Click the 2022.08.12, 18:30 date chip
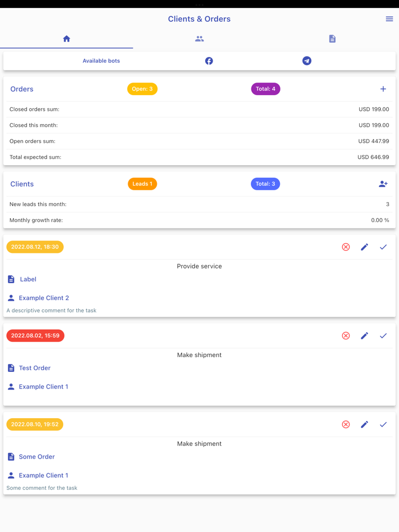The height and width of the screenshot is (532, 399). pyautogui.click(x=35, y=247)
